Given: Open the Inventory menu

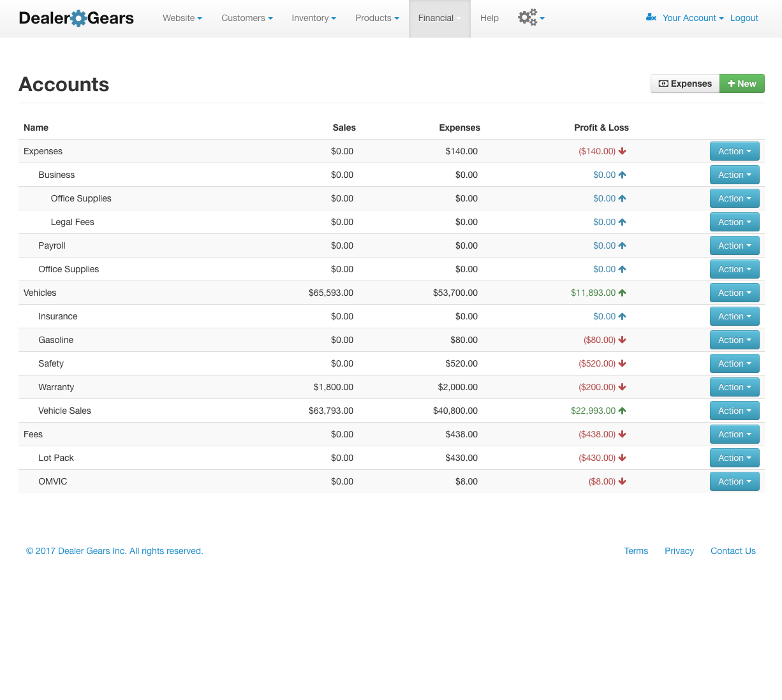Looking at the screenshot, I should point(313,18).
